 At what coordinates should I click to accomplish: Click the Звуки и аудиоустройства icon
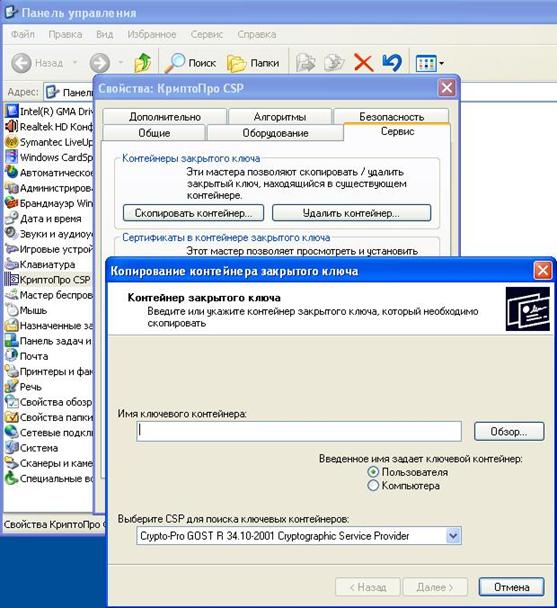click(x=12, y=233)
